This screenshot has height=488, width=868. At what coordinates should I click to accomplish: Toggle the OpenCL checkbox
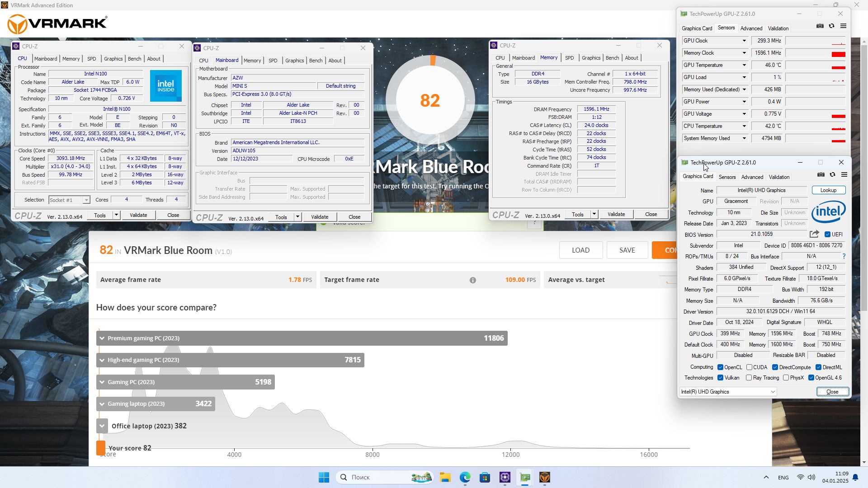(720, 367)
